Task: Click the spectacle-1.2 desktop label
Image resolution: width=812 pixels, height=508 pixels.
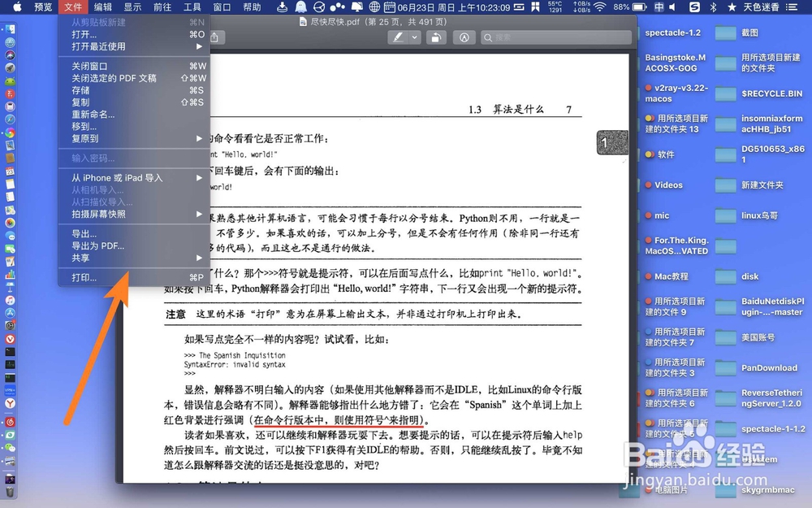Action: click(672, 33)
